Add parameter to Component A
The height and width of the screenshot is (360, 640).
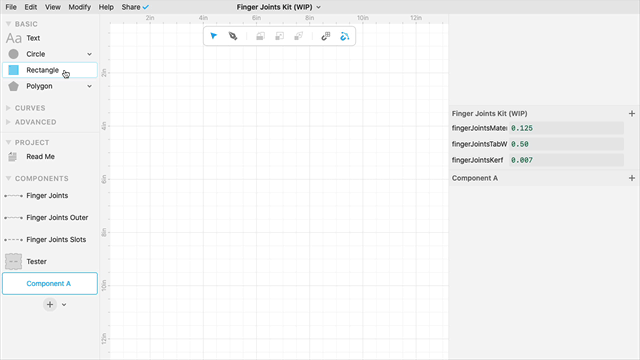[632, 178]
